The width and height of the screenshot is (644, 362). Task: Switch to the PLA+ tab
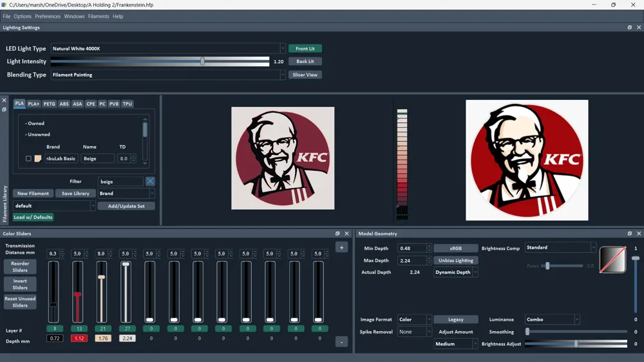pos(33,104)
